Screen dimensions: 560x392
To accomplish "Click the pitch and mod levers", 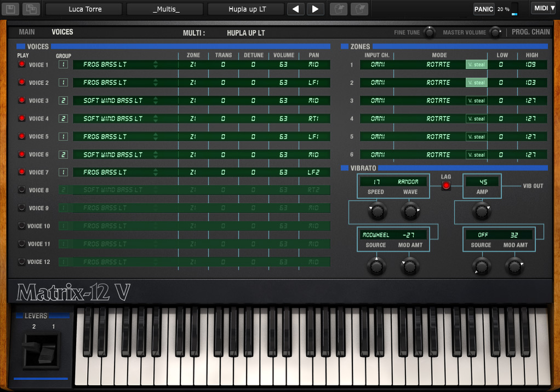I will click(41, 351).
